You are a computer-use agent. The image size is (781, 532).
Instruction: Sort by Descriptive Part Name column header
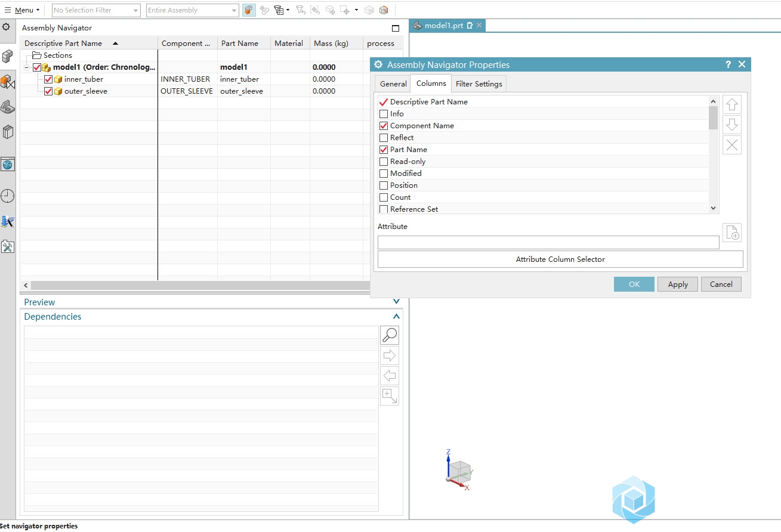tap(89, 44)
